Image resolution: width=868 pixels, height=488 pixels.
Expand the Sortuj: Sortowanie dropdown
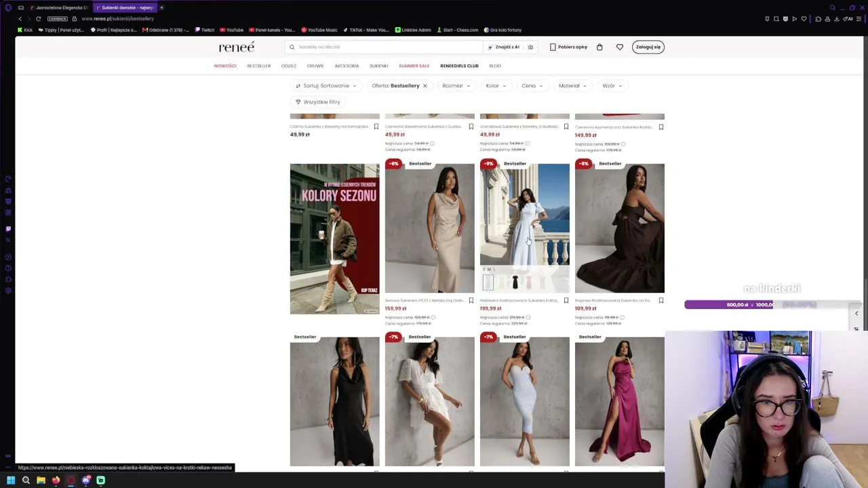(x=326, y=85)
